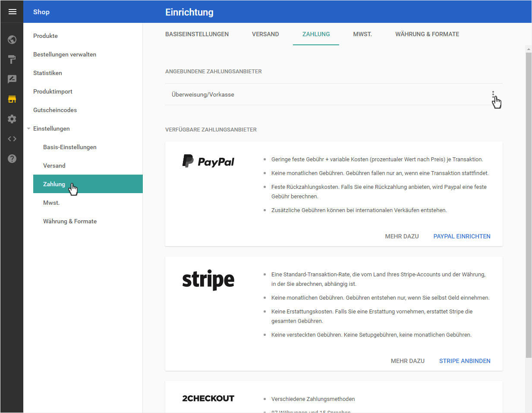532x413 pixels.
Task: Switch to the Basiseinstellungen tab
Action: pos(197,34)
